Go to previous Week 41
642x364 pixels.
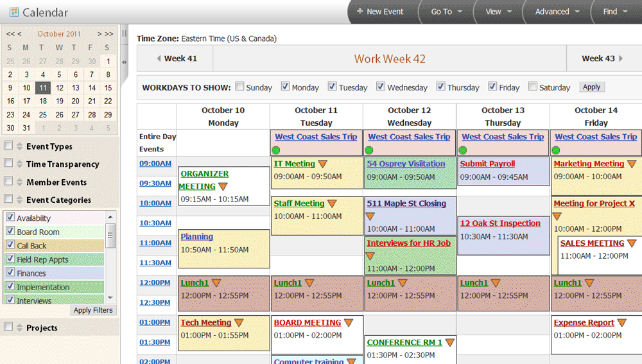[x=177, y=58]
